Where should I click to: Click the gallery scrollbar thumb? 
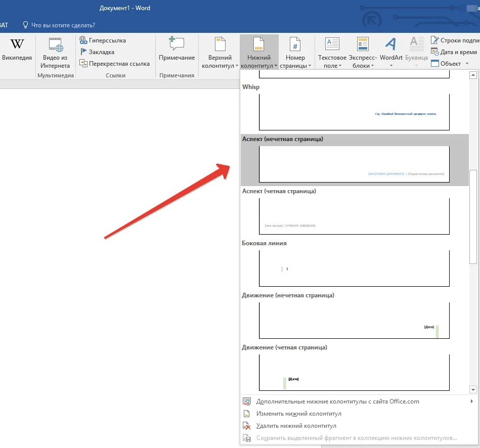(x=473, y=216)
